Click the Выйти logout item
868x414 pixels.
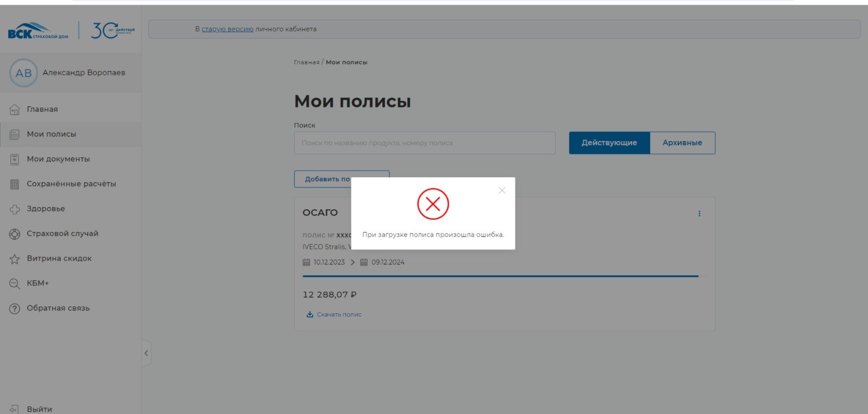pos(39,409)
